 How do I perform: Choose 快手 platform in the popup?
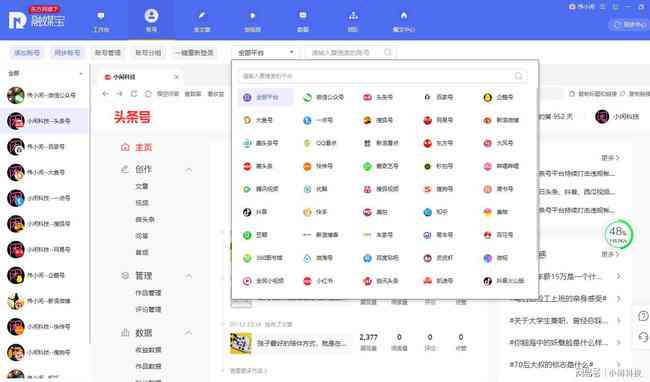coord(316,212)
